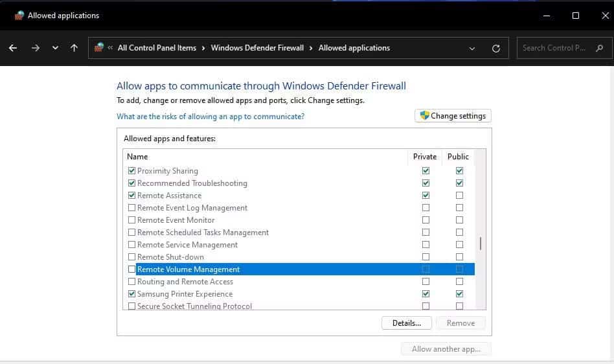Viewport: 614px width, 364px height.
Task: Expand chevron after All Control Panel Items
Action: point(203,48)
